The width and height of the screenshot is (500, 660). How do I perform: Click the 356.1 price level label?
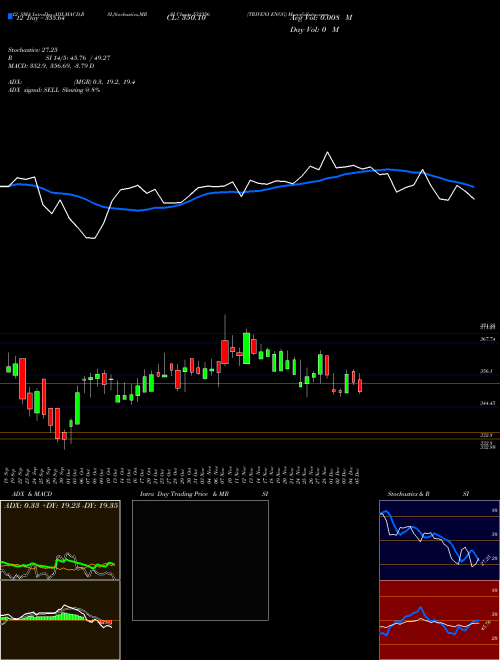(486, 371)
